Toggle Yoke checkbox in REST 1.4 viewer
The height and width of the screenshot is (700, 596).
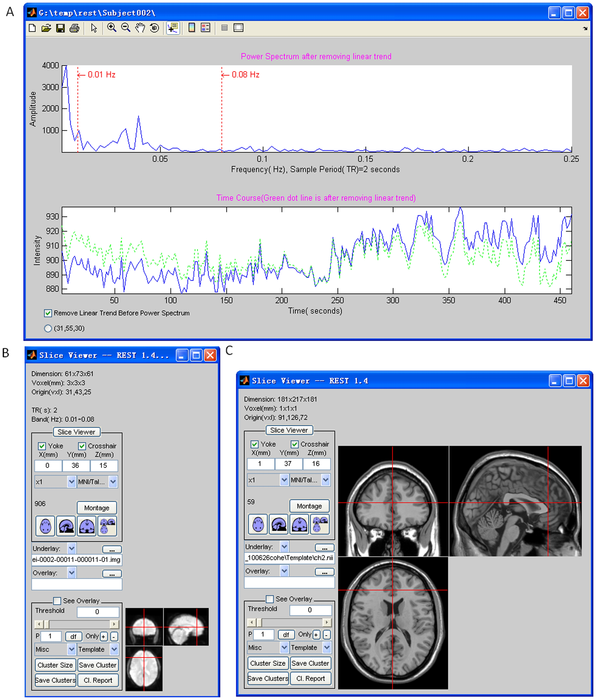point(254,444)
